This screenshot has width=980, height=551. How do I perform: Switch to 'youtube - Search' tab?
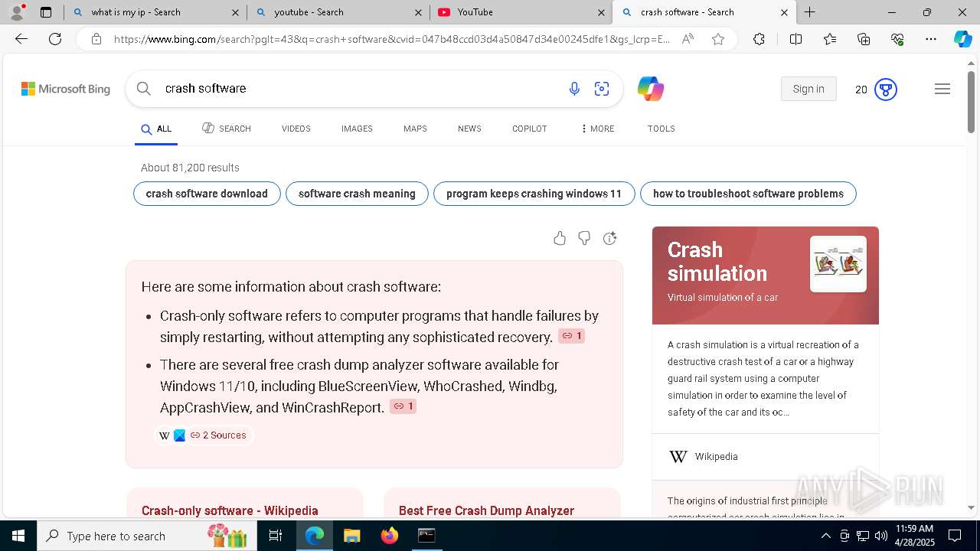pos(339,12)
